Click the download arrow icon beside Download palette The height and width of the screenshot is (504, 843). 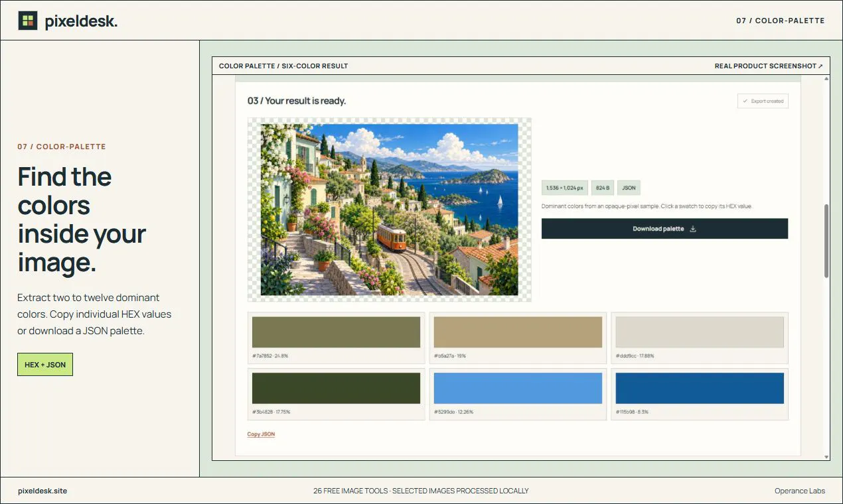(693, 229)
